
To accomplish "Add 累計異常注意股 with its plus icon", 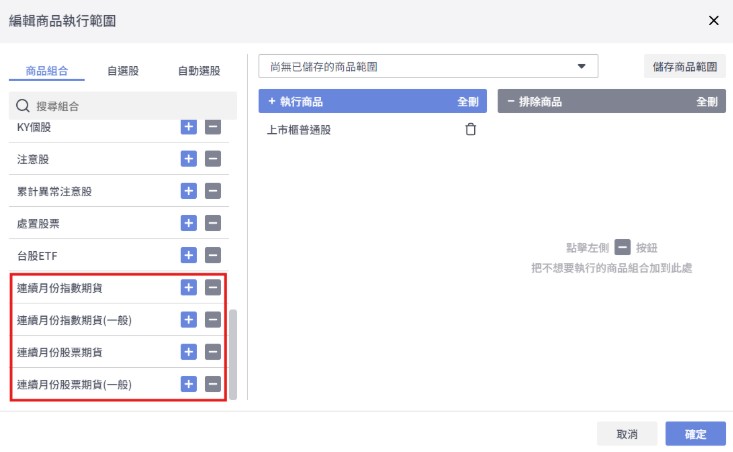I will [x=189, y=191].
